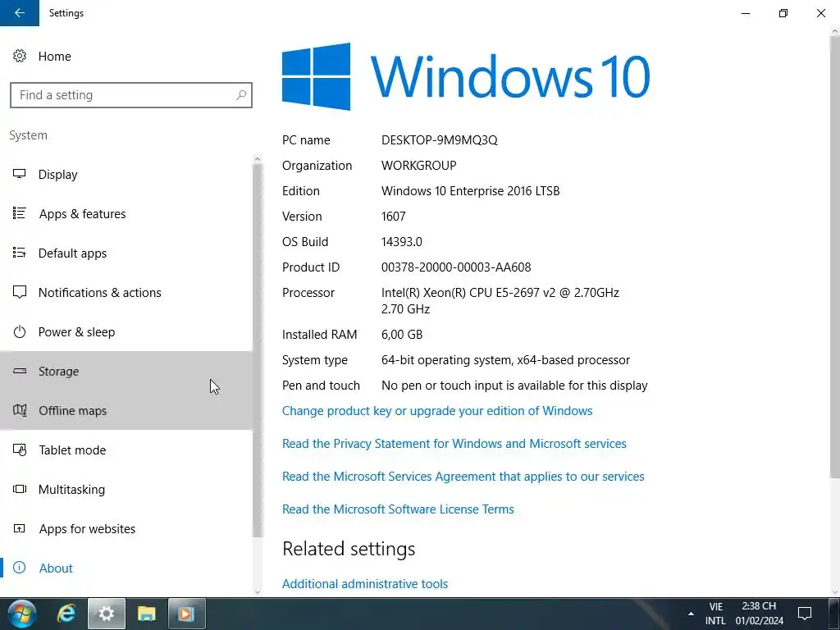Viewport: 840px width, 630px height.
Task: Click the Related settings heading
Action: (349, 549)
